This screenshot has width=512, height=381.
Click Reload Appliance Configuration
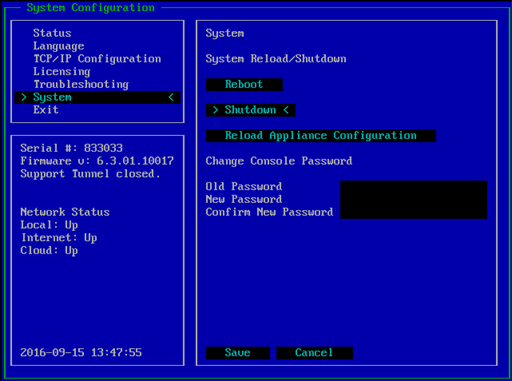pyautogui.click(x=321, y=135)
